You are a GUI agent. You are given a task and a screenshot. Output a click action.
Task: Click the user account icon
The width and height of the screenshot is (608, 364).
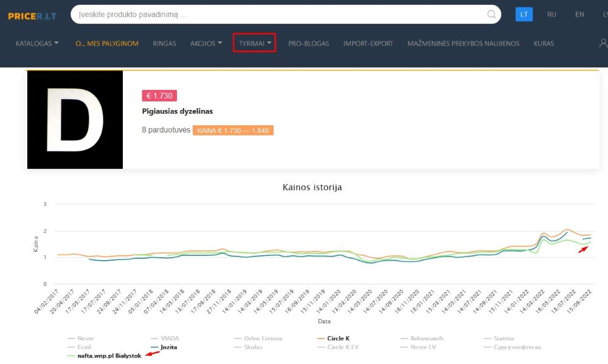[x=603, y=43]
